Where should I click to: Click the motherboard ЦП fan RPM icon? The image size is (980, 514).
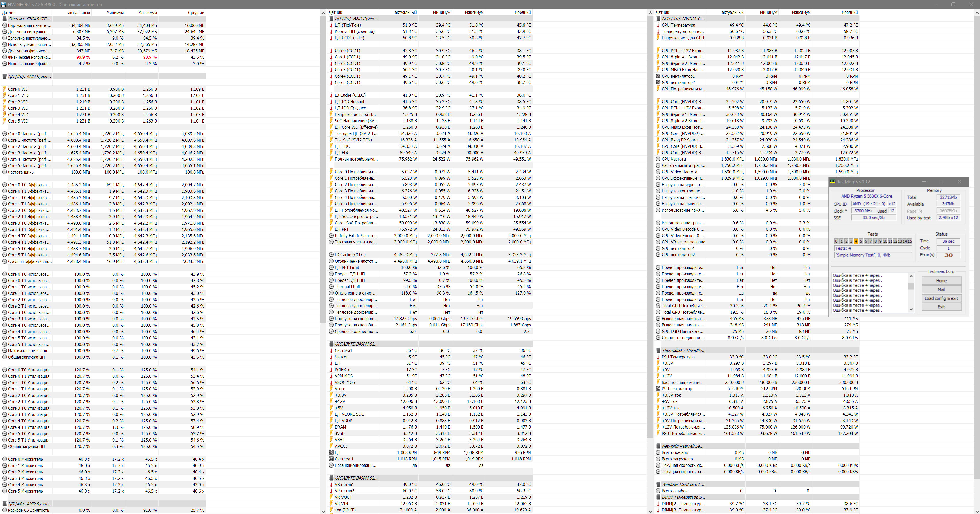[x=331, y=452]
